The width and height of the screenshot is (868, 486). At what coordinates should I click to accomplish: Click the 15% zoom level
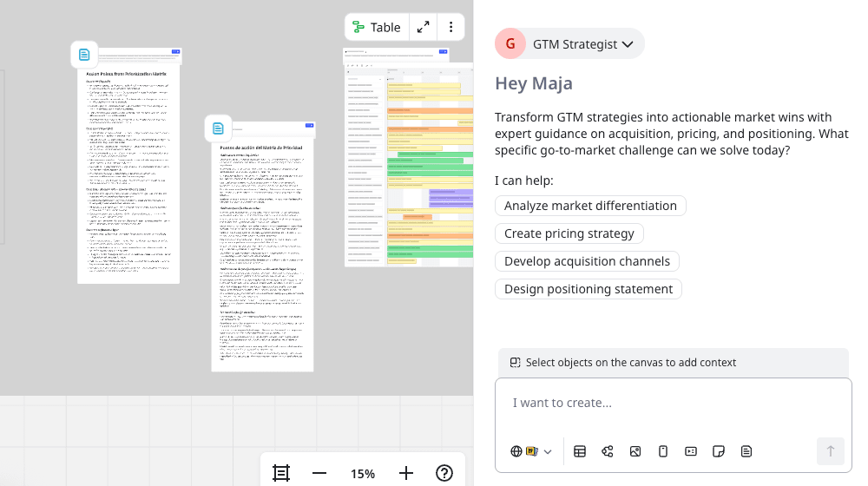[x=363, y=474]
